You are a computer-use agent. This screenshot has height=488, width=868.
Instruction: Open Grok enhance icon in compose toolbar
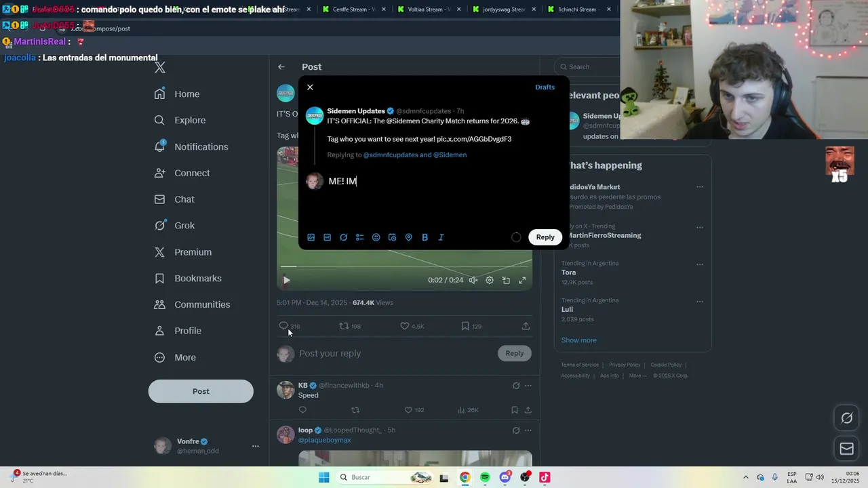[x=343, y=237]
